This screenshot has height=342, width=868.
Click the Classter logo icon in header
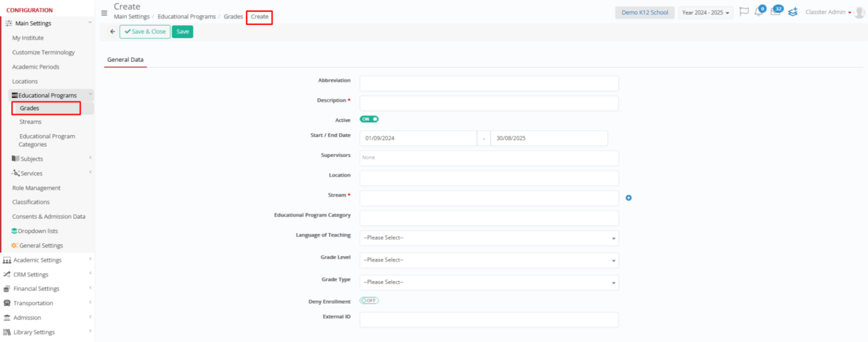[793, 12]
